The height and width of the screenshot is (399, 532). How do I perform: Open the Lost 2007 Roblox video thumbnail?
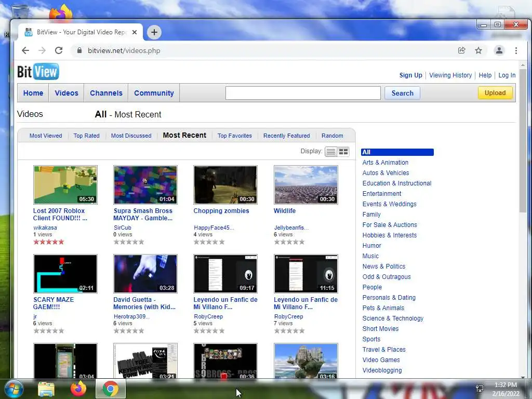[65, 185]
